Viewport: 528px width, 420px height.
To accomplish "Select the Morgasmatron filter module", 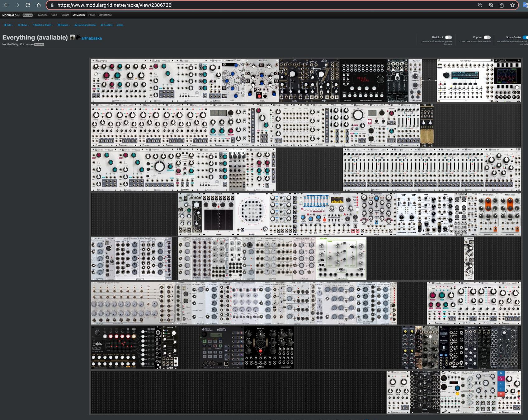I will click(x=378, y=214).
